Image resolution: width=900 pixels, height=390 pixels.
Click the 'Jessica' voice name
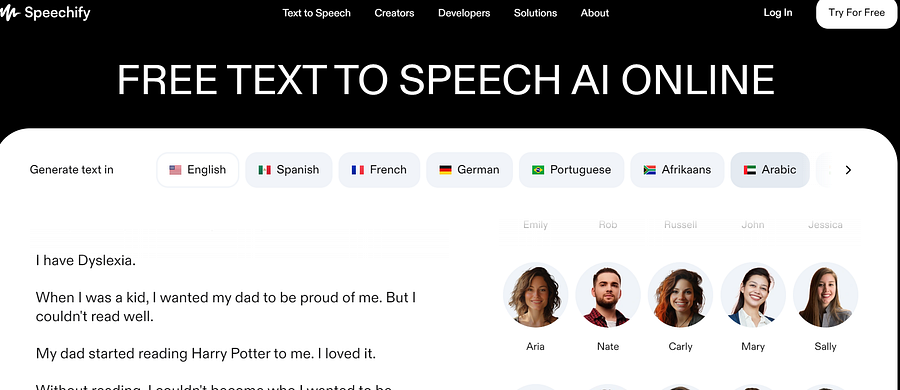(x=825, y=225)
